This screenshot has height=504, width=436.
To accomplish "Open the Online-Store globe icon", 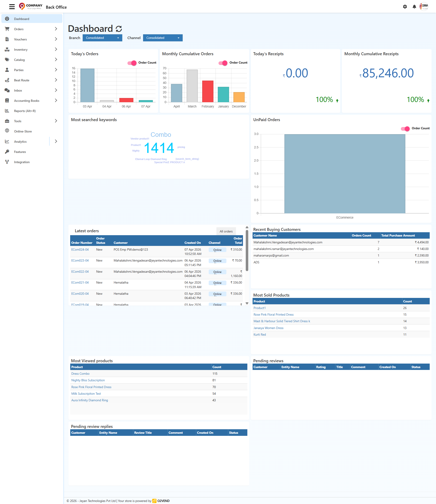I will click(x=7, y=131).
